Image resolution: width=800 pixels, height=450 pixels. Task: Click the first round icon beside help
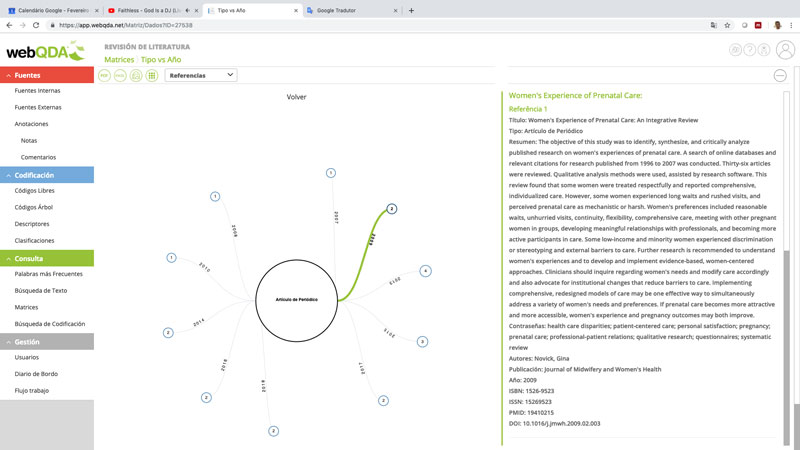(735, 49)
